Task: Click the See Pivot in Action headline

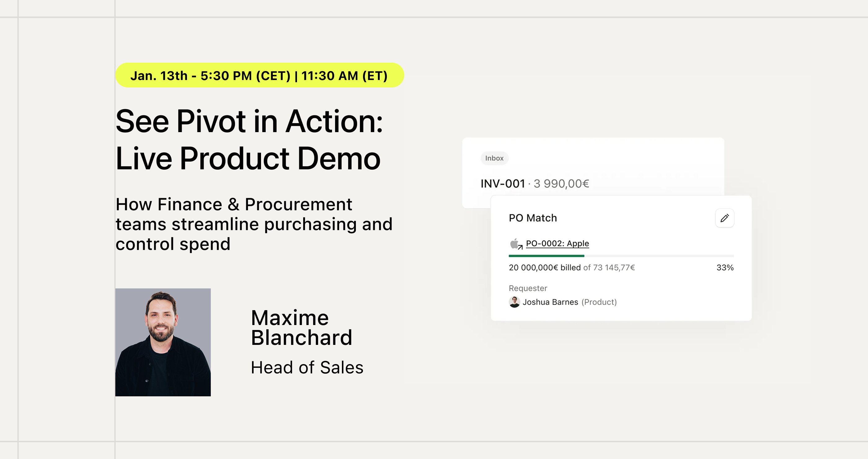Action: 249,121
